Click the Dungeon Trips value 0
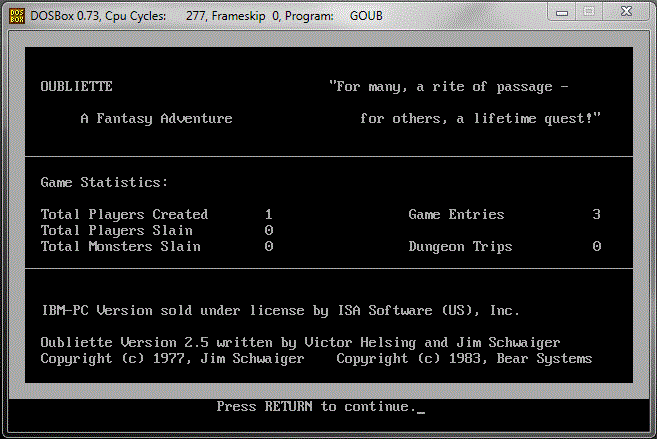Image resolution: width=657 pixels, height=439 pixels. [x=597, y=246]
